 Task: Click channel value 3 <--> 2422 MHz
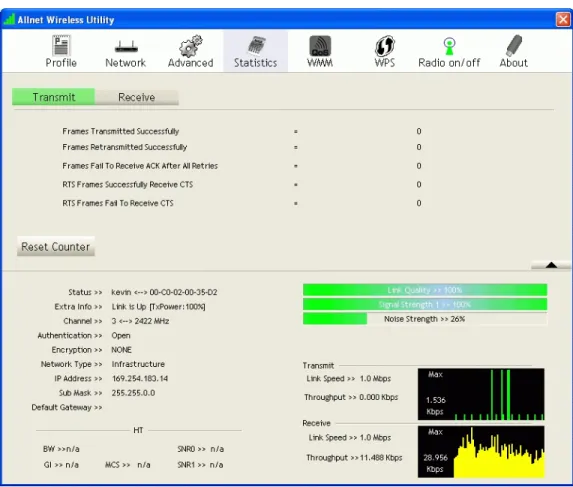click(x=140, y=321)
